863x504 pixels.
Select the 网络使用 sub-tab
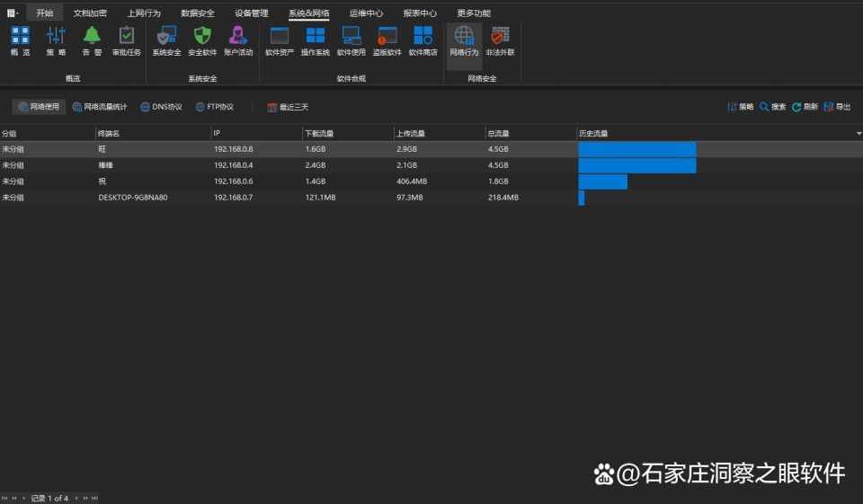click(39, 107)
